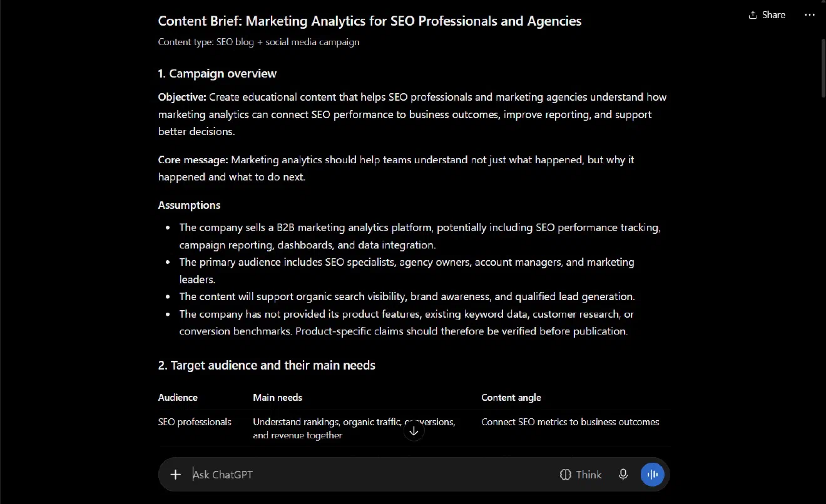Open the plus attachment menu

[175, 475]
